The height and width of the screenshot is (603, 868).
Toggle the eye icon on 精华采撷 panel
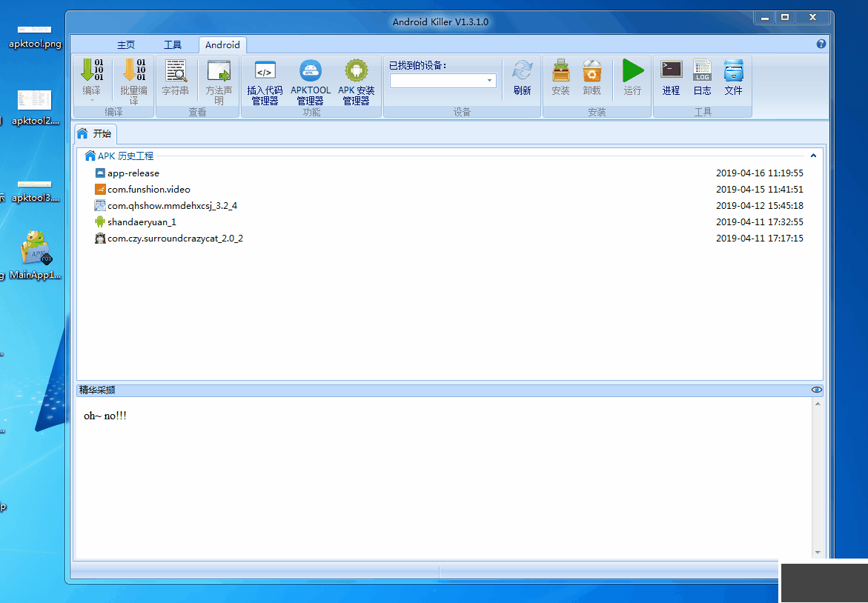816,390
